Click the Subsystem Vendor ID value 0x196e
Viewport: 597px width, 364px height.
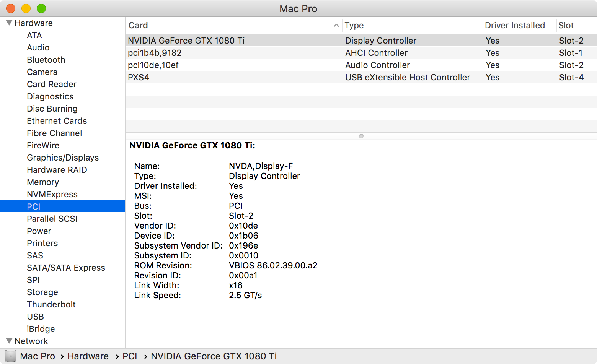243,245
